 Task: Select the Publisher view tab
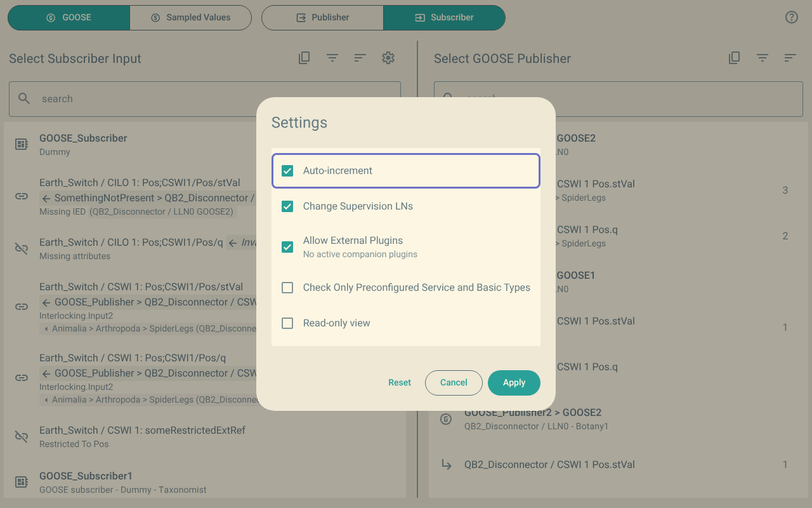point(322,18)
